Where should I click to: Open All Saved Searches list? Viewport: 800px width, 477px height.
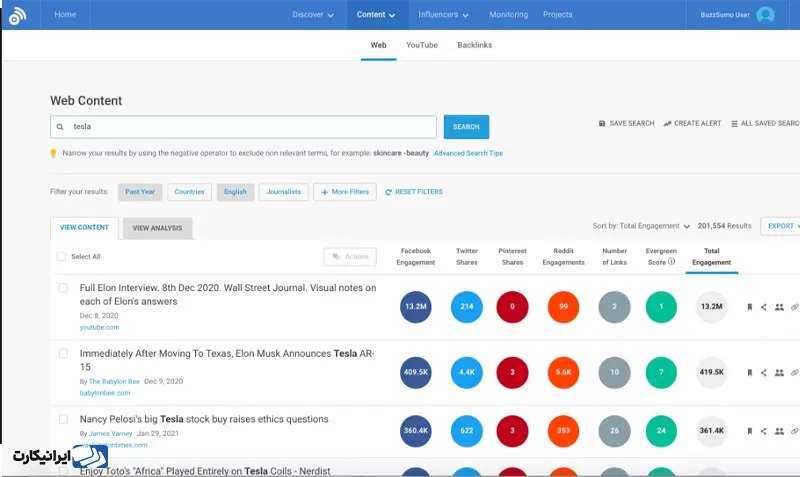tap(765, 123)
